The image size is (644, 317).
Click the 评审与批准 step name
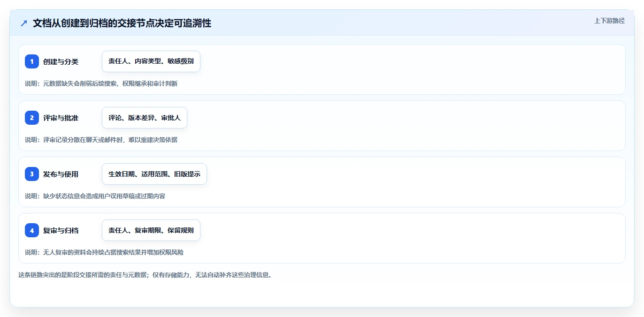click(61, 118)
